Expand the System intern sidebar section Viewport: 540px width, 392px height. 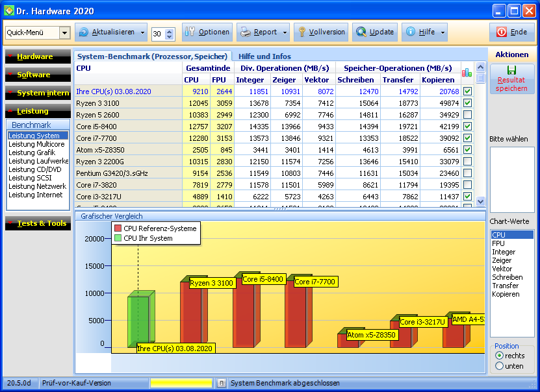click(38, 93)
